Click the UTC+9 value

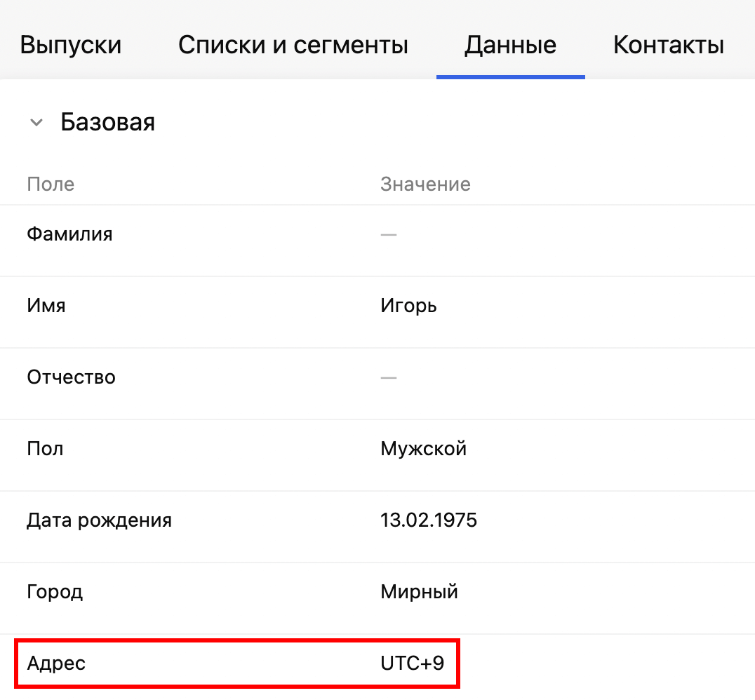[x=412, y=664]
